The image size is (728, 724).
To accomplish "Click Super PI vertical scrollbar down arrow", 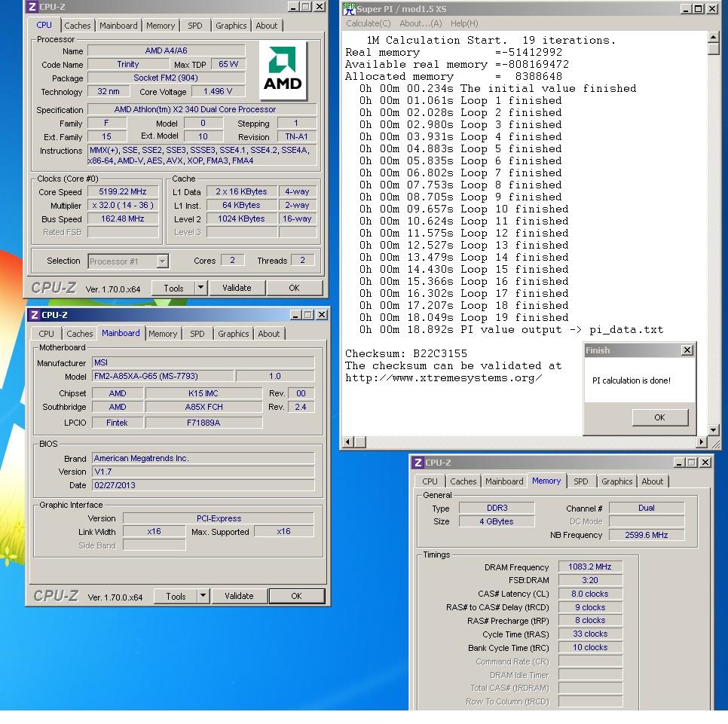I will [714, 429].
